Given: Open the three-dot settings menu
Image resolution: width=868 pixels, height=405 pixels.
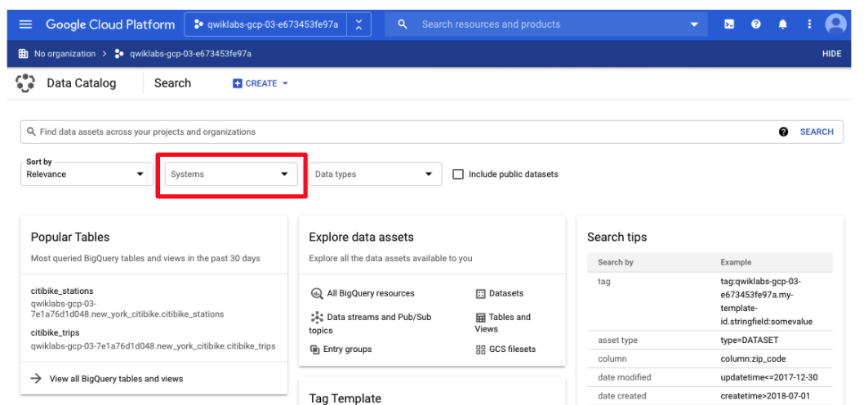Looking at the screenshot, I should click(x=809, y=24).
